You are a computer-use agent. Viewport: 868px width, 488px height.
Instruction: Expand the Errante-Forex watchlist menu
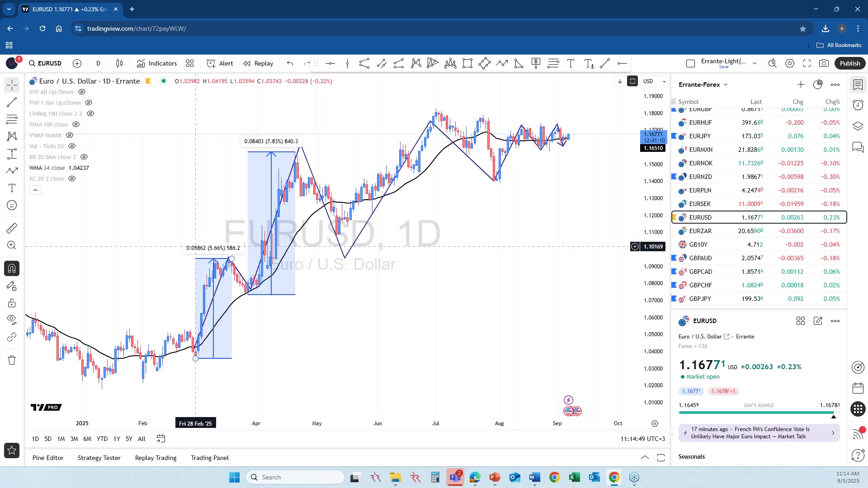(x=703, y=84)
